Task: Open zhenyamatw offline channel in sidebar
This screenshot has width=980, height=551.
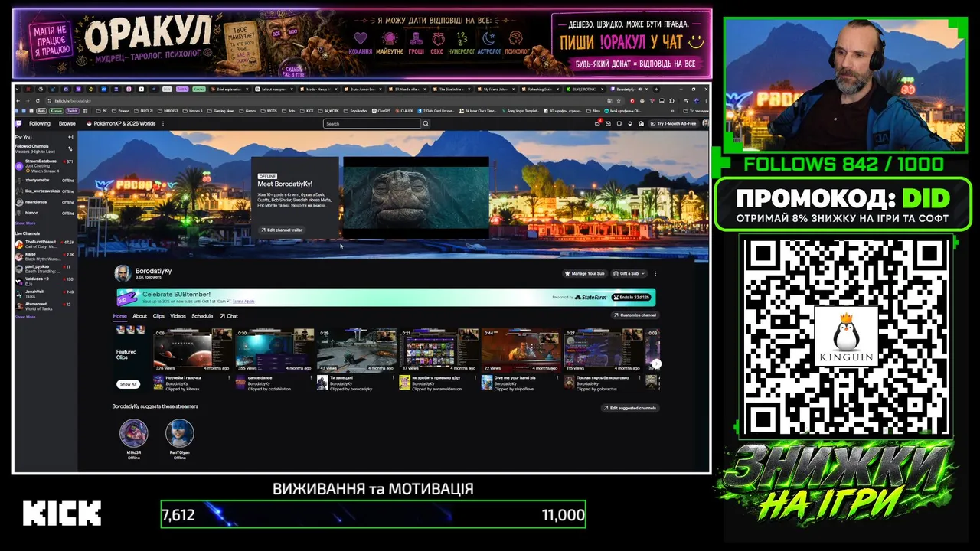Action: (x=44, y=180)
